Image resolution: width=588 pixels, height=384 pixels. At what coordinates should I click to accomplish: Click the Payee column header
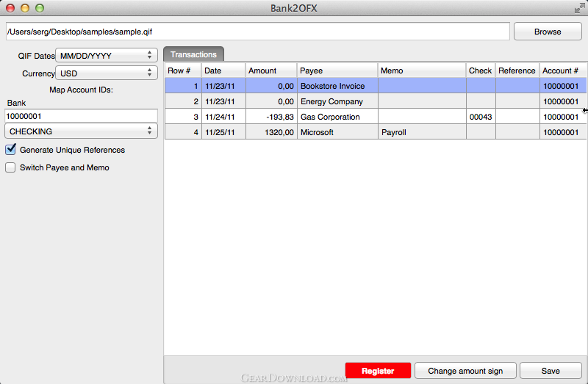(x=337, y=70)
